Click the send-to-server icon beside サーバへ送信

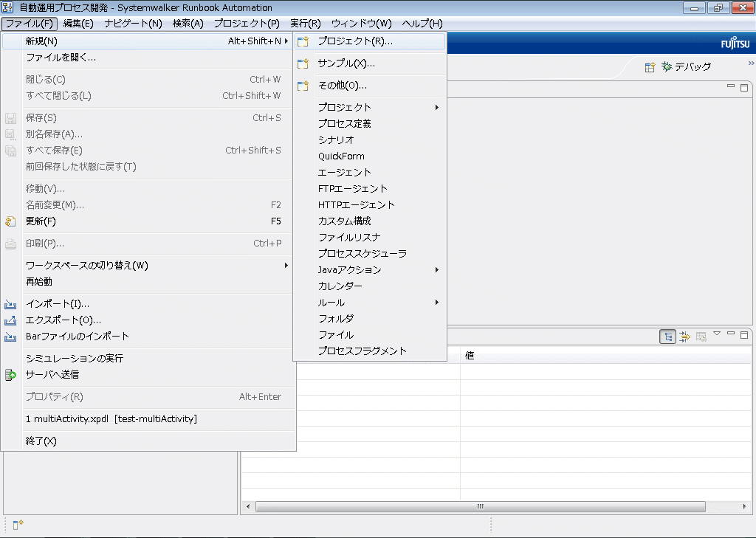click(x=10, y=375)
